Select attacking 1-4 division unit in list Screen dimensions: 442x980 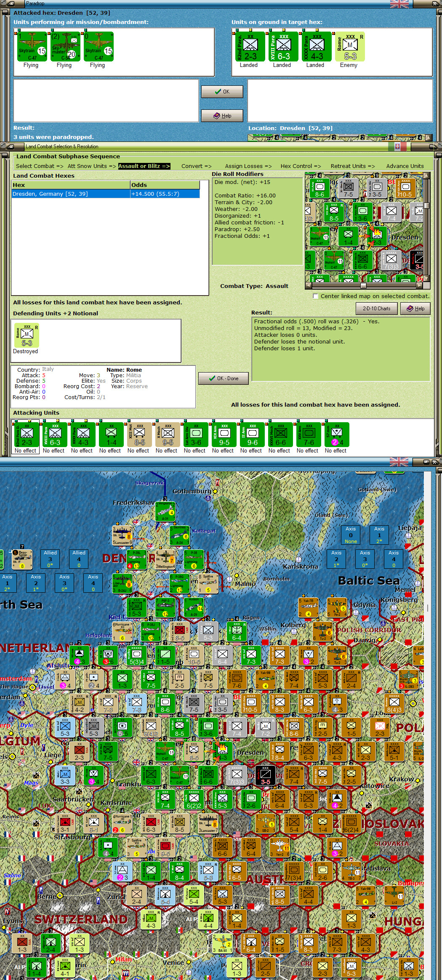pos(111,435)
